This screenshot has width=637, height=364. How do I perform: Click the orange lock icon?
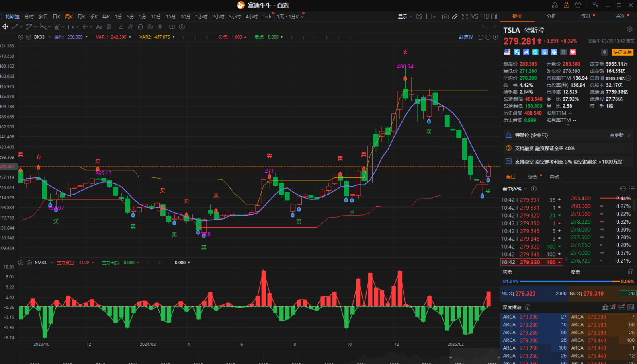[x=566, y=5]
